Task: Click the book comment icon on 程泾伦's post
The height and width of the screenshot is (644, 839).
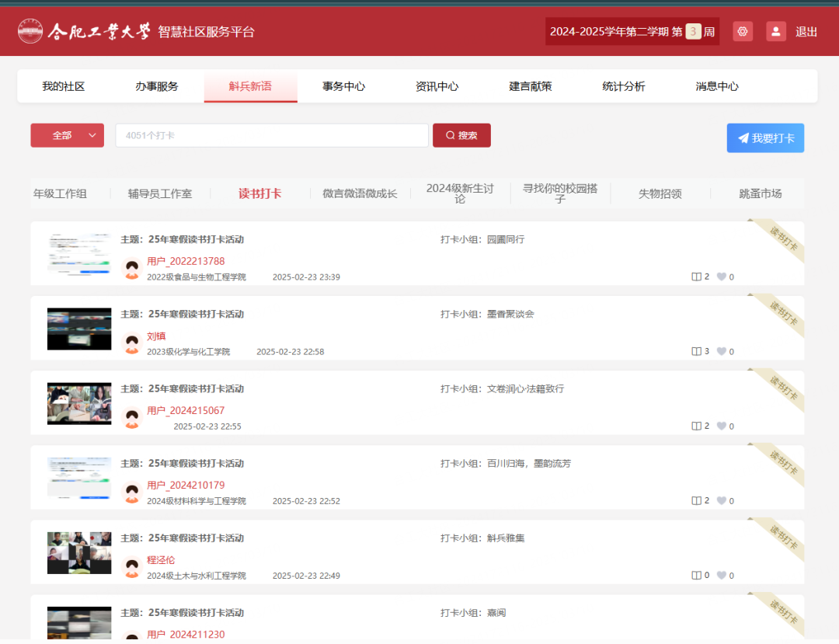Action: [x=696, y=576]
